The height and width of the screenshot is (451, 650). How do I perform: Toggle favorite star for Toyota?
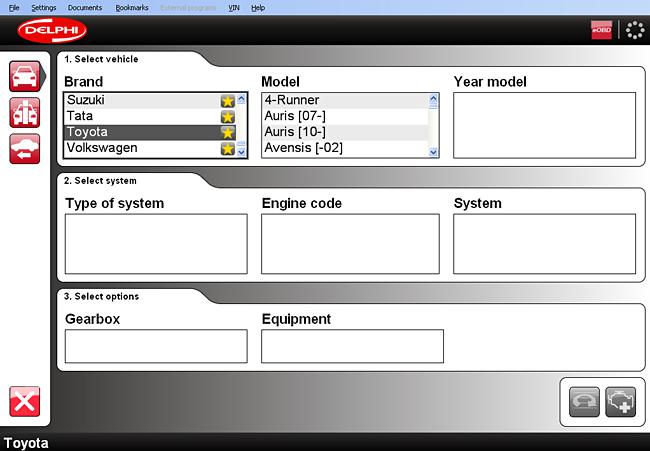point(228,133)
